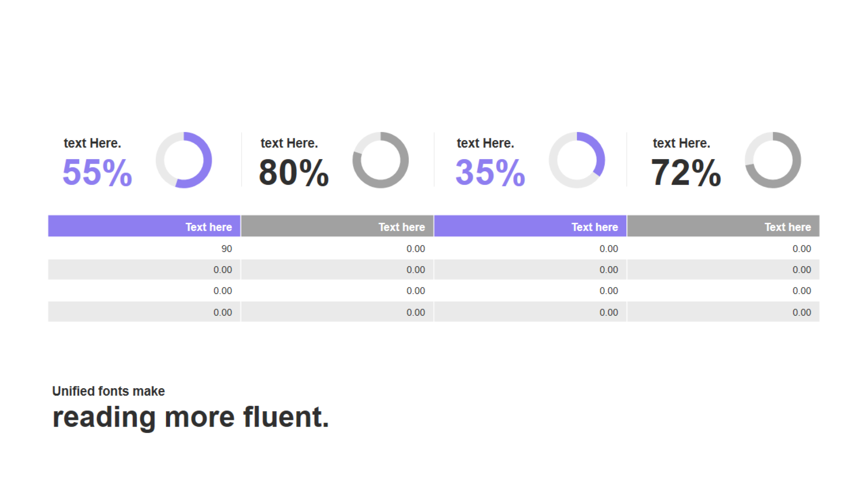
Task: Select the last gray 'Text here' header cell
Action: click(x=723, y=226)
